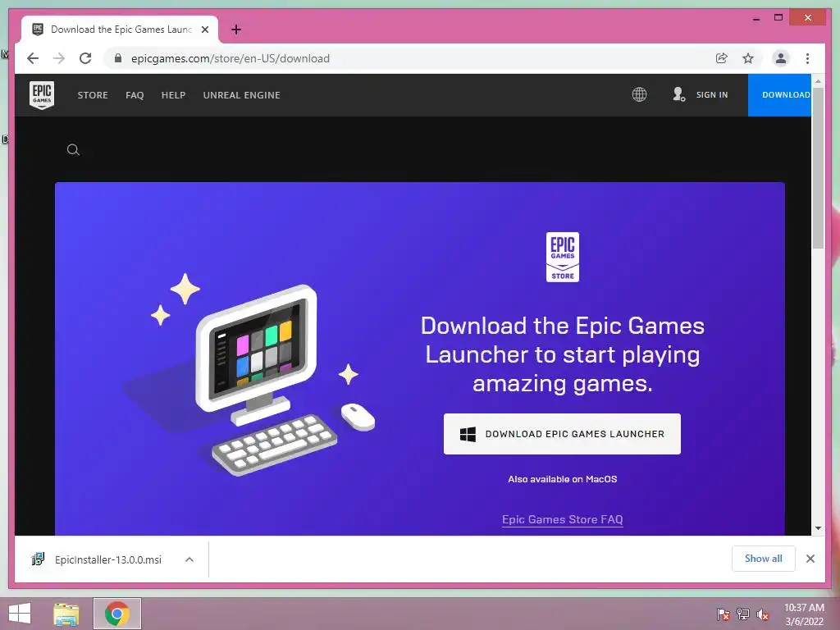Open the Epic Games Store FAQ link
This screenshot has width=840, height=630.
pos(563,519)
